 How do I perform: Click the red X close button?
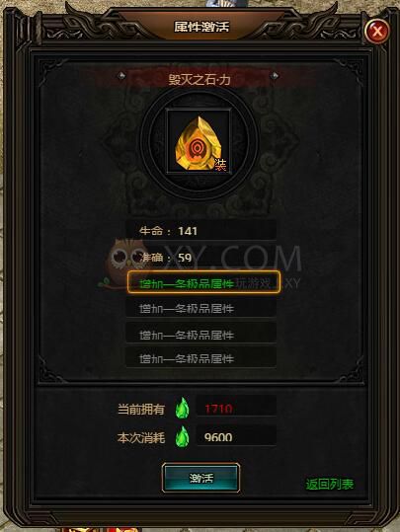click(377, 32)
